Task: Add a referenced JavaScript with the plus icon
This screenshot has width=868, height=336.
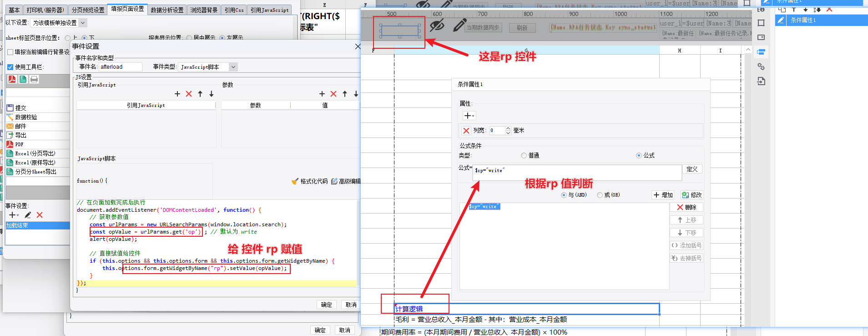Action: click(177, 94)
